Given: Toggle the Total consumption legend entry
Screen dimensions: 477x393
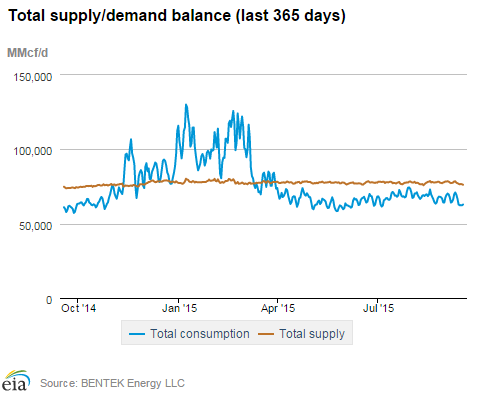Looking at the screenshot, I should tap(189, 334).
